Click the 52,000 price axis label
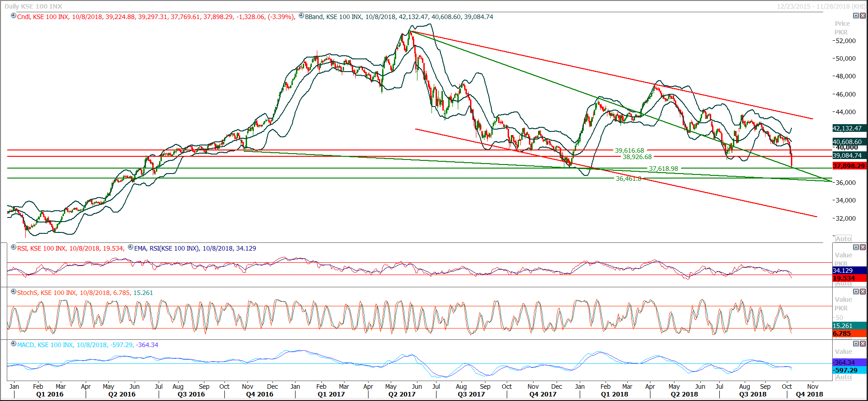This screenshot has height=401, width=868. pos(845,41)
